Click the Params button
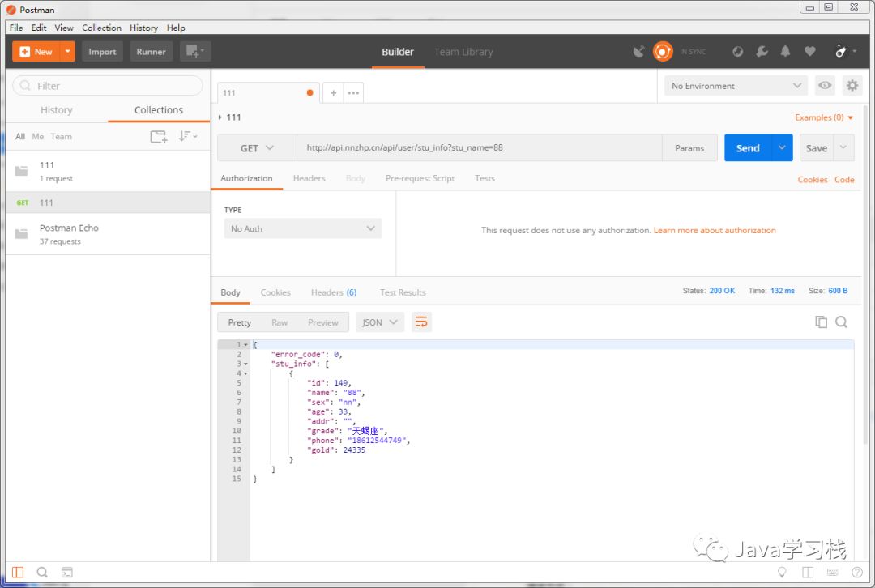Screen dimensions: 875x588 (689, 148)
